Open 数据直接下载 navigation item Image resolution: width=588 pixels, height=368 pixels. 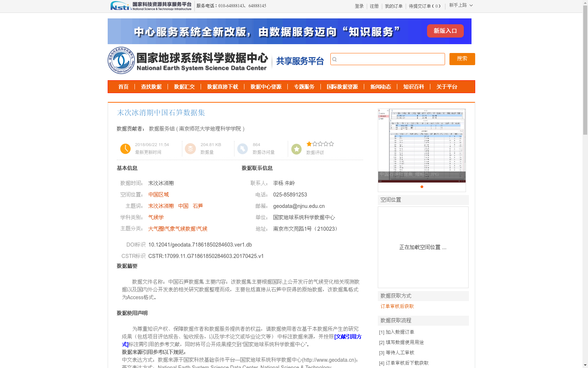pyautogui.click(x=223, y=87)
